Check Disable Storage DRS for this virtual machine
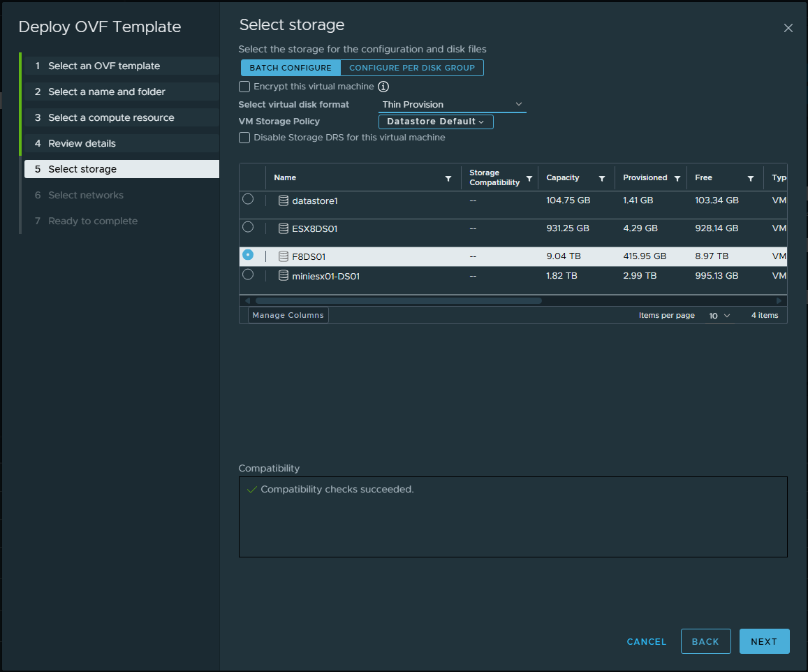 click(244, 138)
